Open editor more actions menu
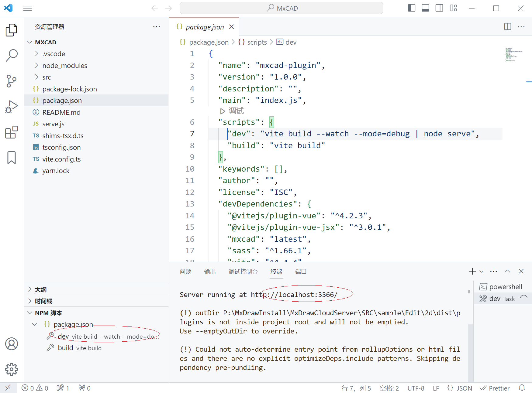Screen dimensions: 532x393 click(521, 27)
